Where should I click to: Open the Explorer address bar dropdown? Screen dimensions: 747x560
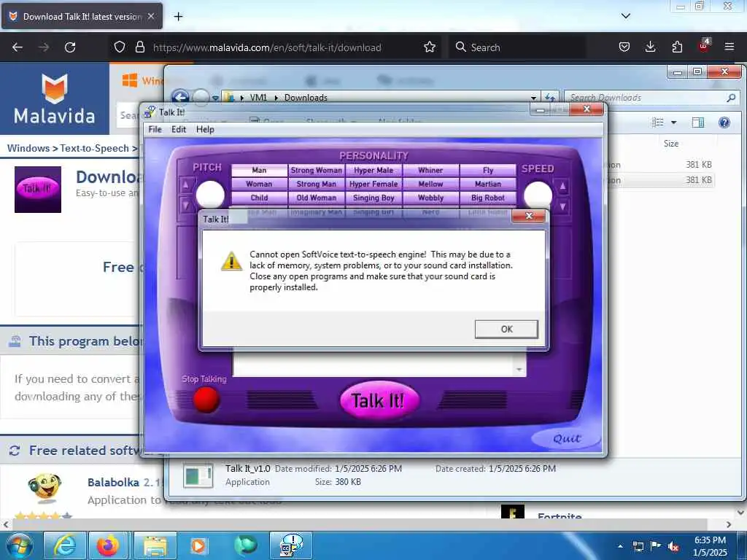click(533, 98)
